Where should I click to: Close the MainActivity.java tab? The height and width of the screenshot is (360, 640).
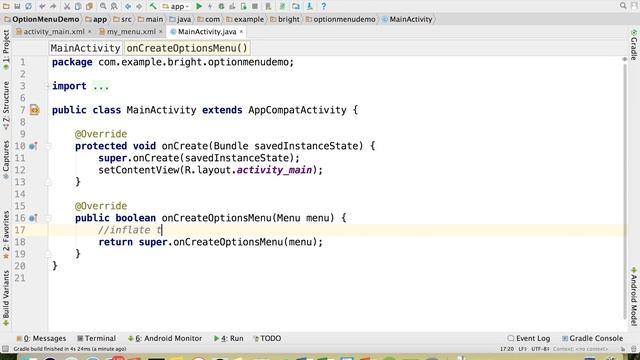241,31
